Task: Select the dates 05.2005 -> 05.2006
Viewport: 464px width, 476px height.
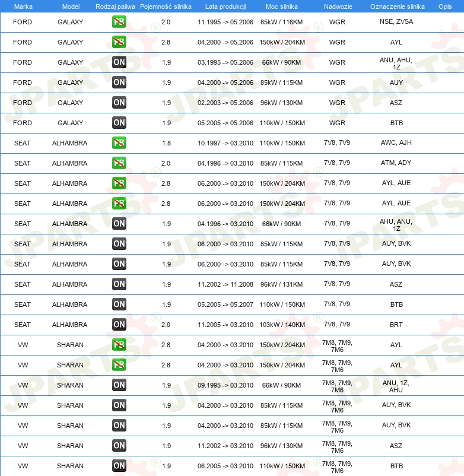Action: pos(225,123)
